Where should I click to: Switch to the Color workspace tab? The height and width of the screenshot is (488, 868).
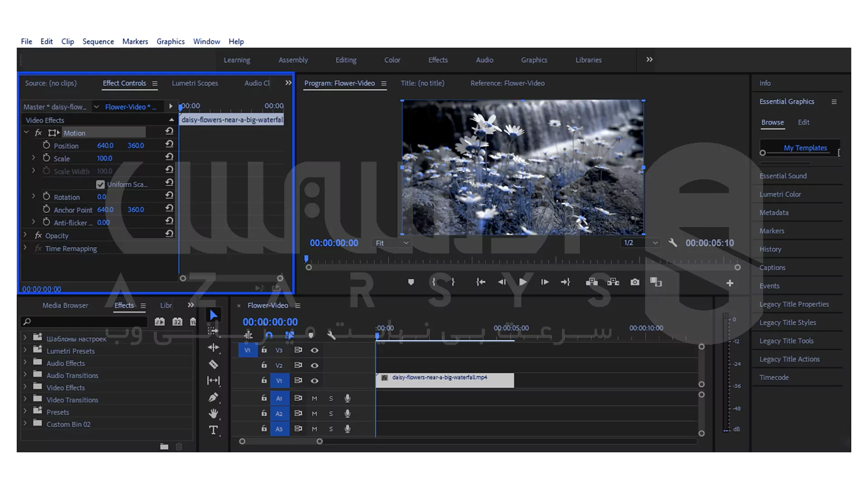392,60
